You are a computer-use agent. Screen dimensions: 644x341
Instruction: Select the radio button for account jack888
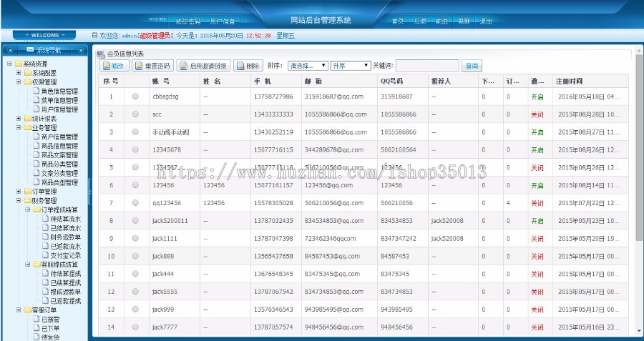point(135,256)
